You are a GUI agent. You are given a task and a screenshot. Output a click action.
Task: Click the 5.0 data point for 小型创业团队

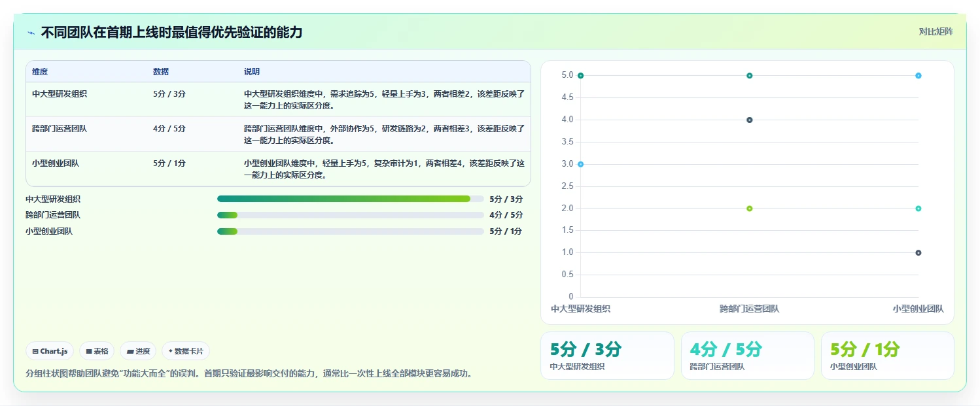[x=919, y=76]
